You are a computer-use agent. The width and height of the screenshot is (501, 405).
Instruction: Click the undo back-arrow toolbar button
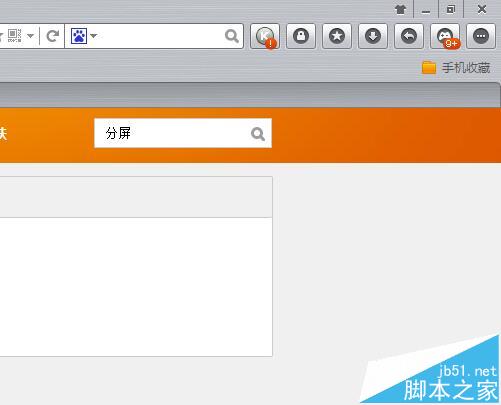pyautogui.click(x=409, y=36)
